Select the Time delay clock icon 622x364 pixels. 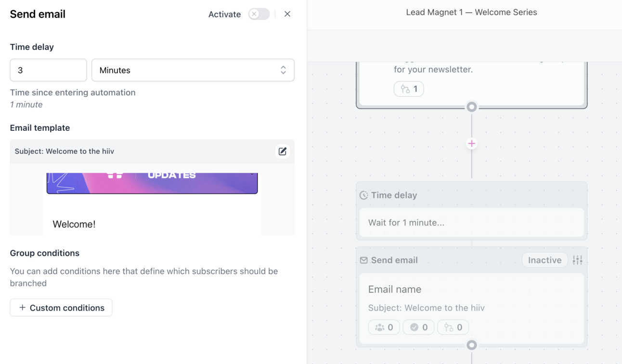364,195
